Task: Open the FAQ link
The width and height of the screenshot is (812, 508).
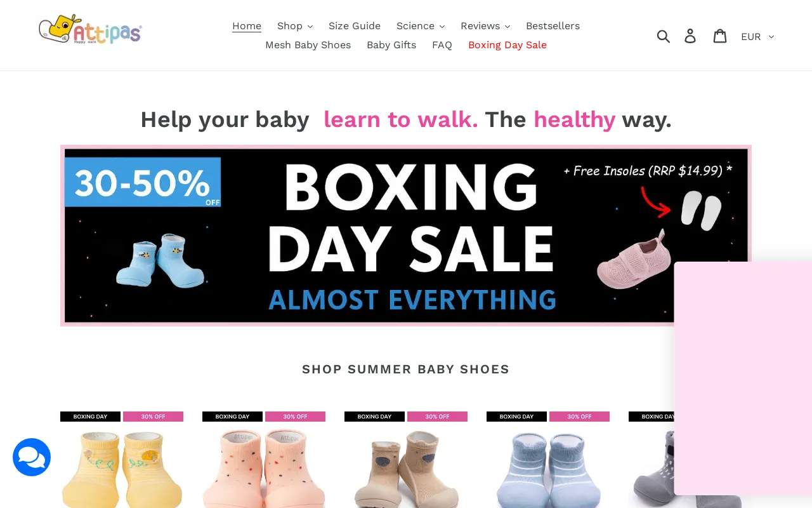Action: tap(442, 45)
